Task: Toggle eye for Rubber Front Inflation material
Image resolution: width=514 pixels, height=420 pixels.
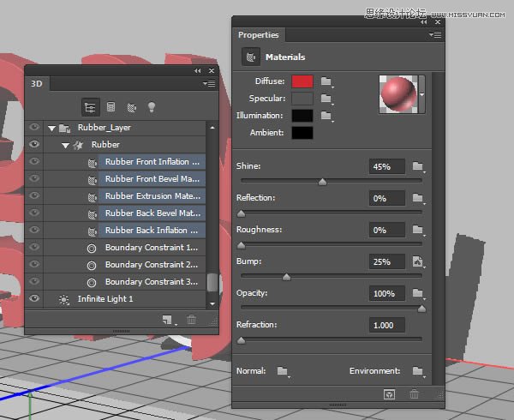Action: tap(34, 161)
